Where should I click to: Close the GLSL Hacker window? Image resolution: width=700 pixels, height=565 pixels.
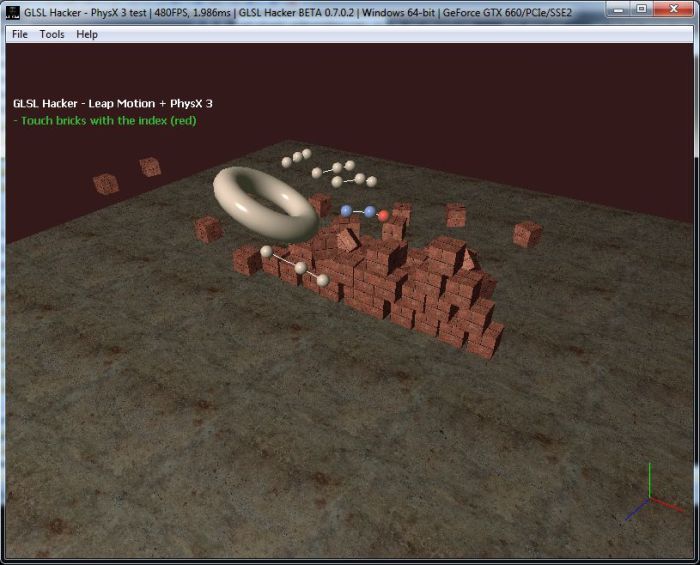pos(674,9)
